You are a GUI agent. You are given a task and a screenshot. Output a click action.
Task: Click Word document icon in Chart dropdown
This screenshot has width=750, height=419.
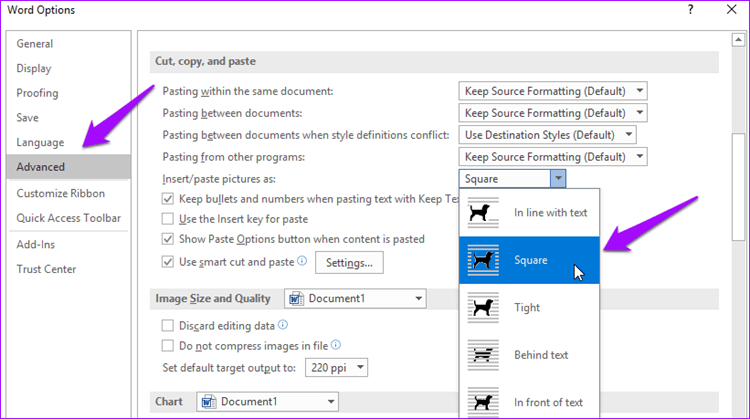[209, 402]
